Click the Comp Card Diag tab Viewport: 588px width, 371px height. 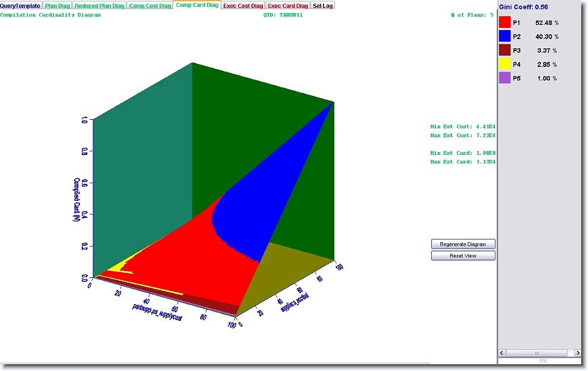[196, 6]
